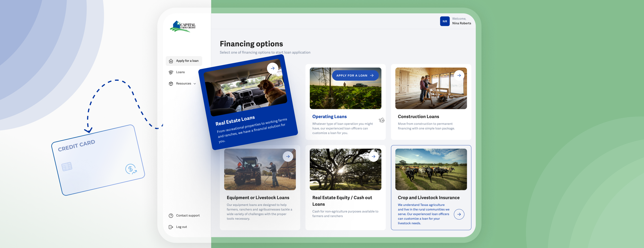Click 'Move from construction to permanent' description
Screen dimensions: 644x248
pos(426,126)
